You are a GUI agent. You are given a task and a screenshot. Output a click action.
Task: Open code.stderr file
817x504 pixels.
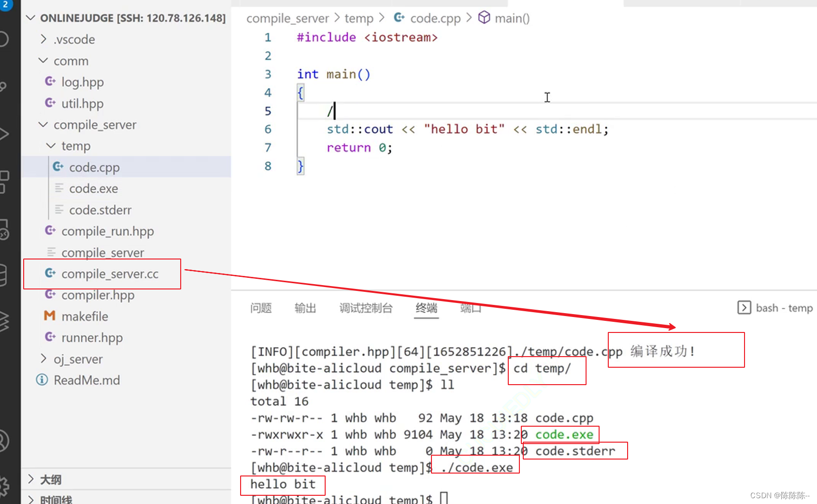pos(100,210)
